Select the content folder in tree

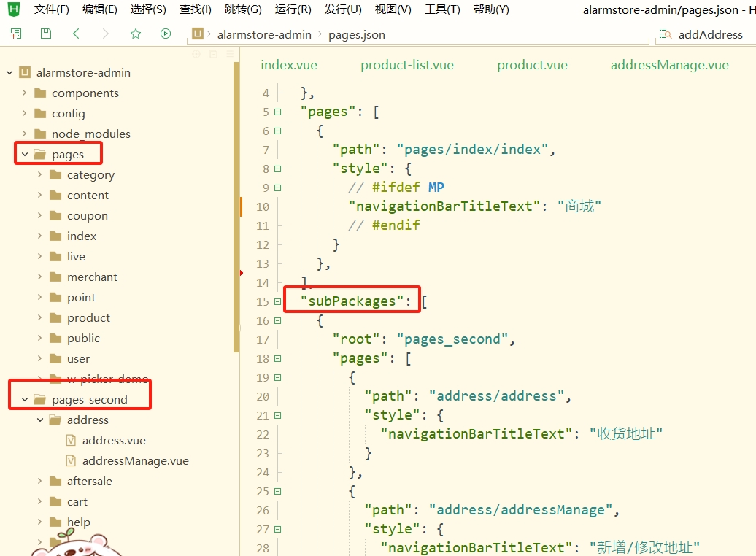(88, 196)
